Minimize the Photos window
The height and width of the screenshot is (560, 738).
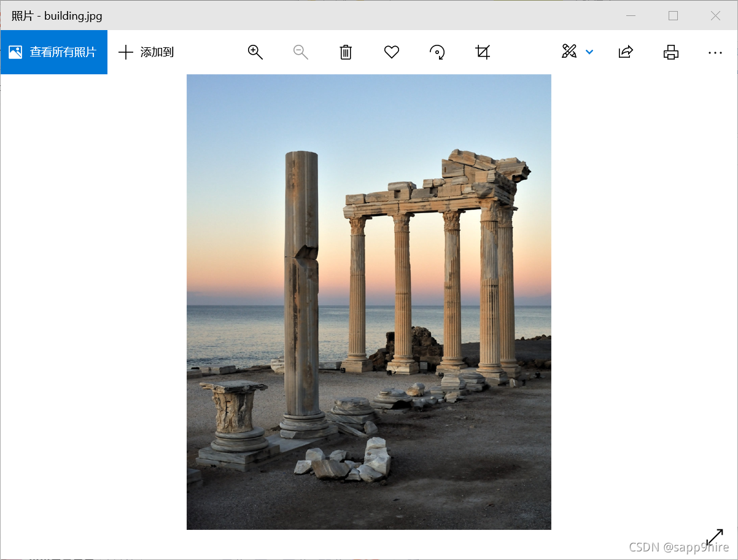pos(631,16)
